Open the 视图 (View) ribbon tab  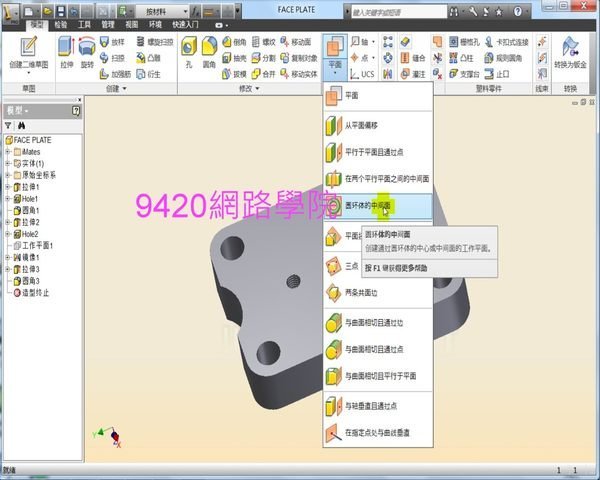click(x=132, y=25)
